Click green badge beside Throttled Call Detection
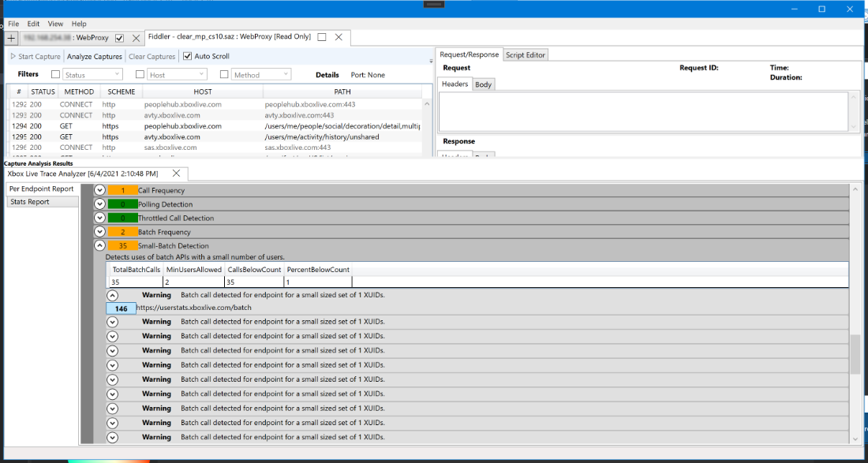Viewport: 868px width, 463px height. coord(123,218)
